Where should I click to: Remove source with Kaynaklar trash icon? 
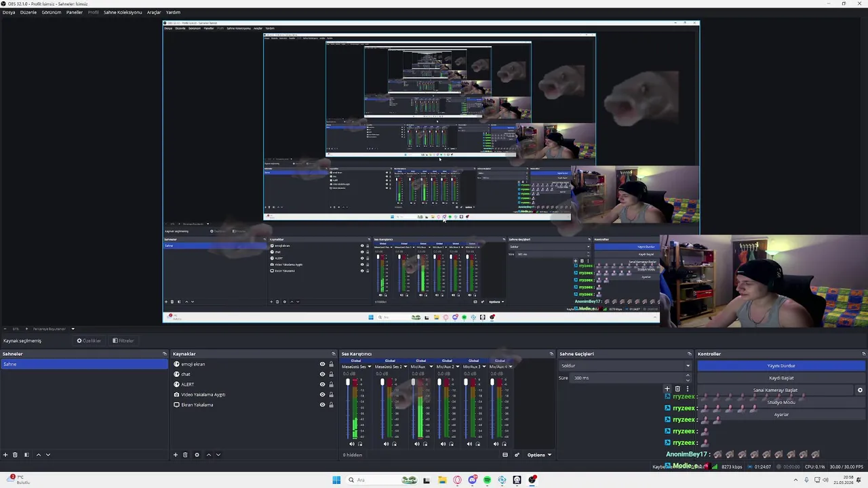(185, 455)
